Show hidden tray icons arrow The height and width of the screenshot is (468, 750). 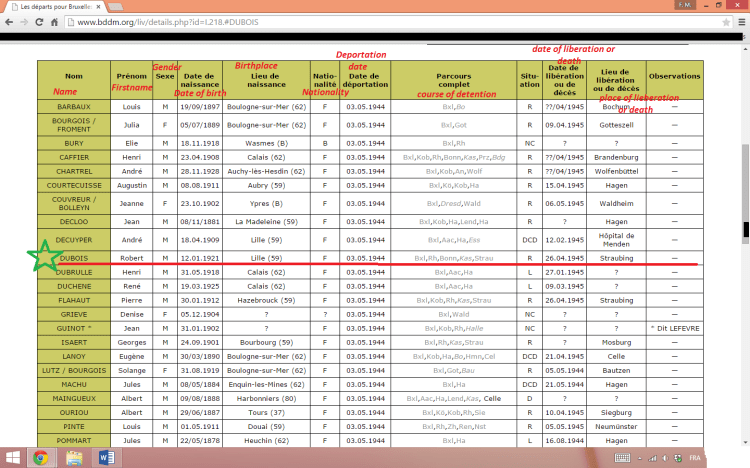coord(640,458)
